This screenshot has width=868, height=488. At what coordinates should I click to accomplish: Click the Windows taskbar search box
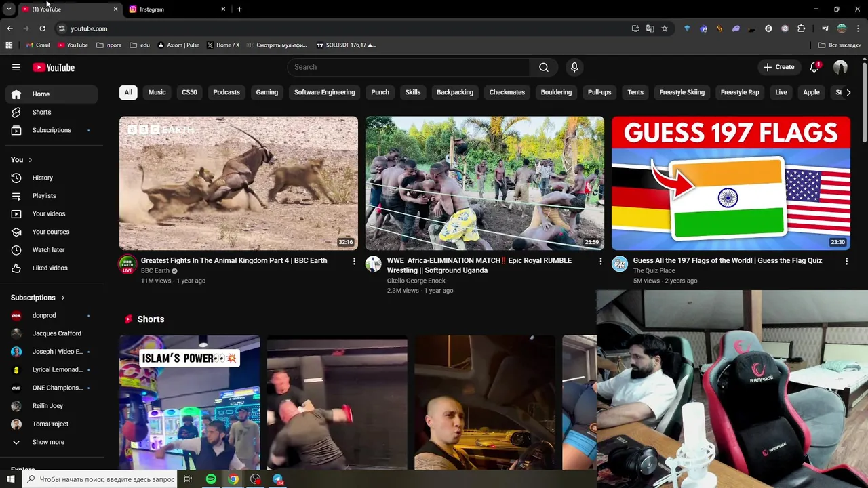tap(99, 479)
